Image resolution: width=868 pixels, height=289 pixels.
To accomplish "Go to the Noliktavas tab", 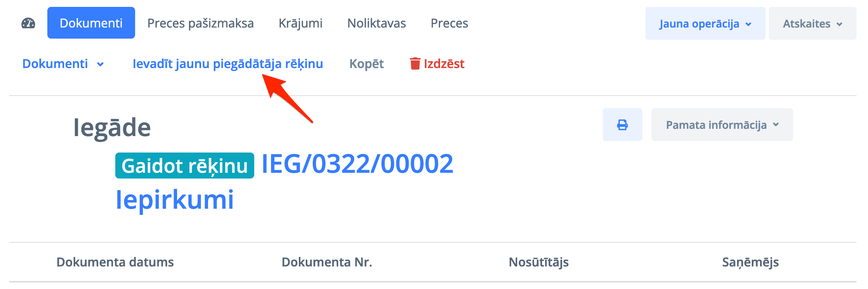I will tap(376, 23).
